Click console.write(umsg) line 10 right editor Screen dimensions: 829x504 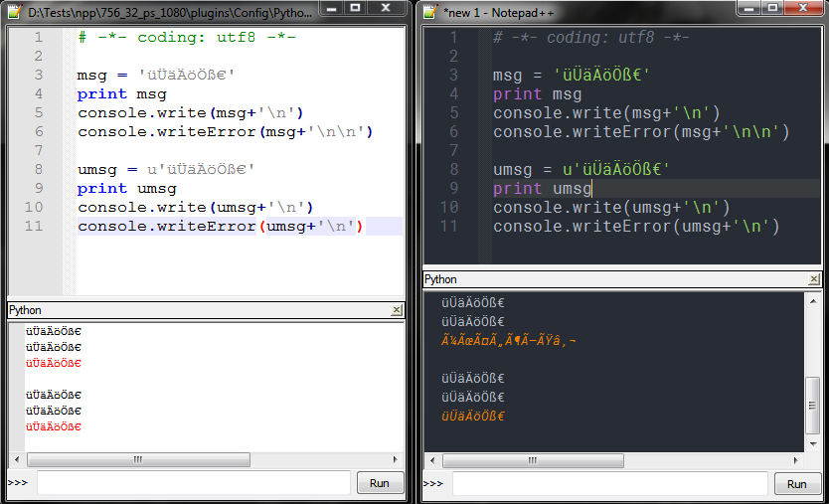611,208
